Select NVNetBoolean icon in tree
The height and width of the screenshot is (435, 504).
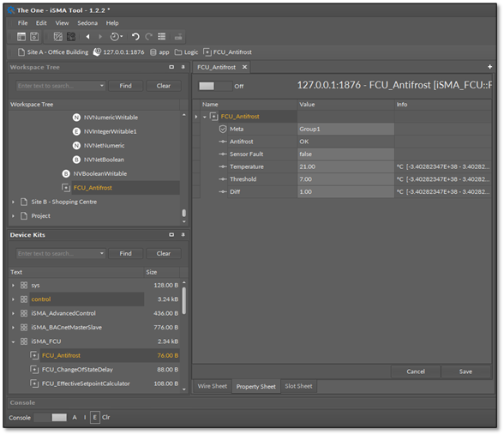(x=76, y=160)
